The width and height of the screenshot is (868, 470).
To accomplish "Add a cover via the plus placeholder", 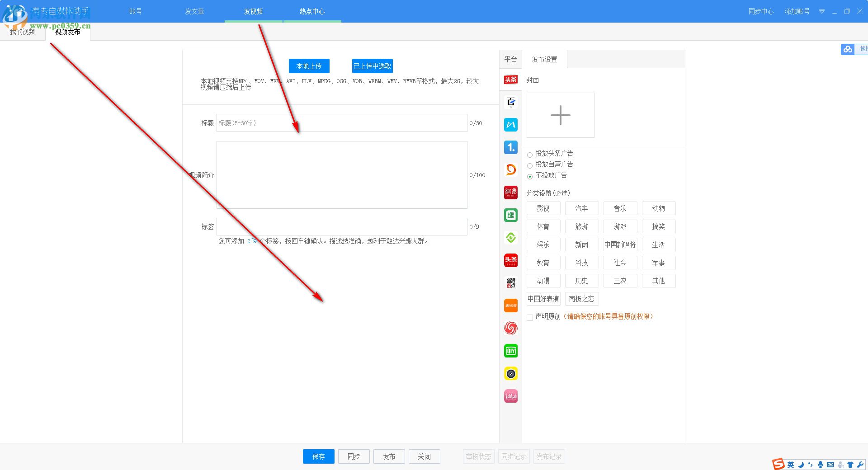I will click(x=560, y=115).
